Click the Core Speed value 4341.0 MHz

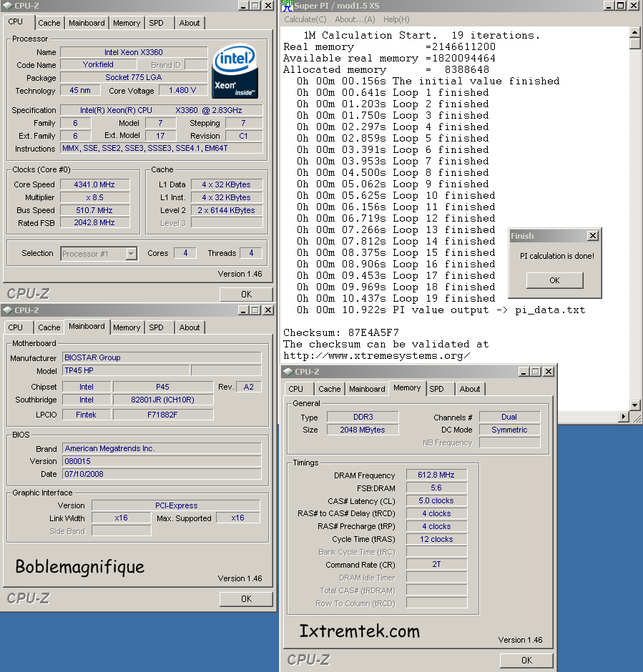(x=94, y=184)
